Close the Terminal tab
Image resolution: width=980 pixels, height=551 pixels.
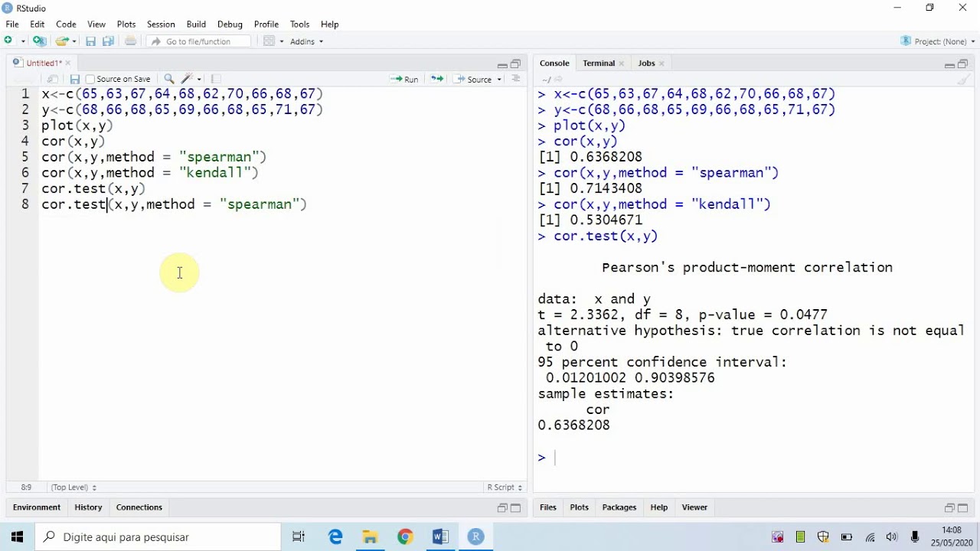click(x=622, y=64)
